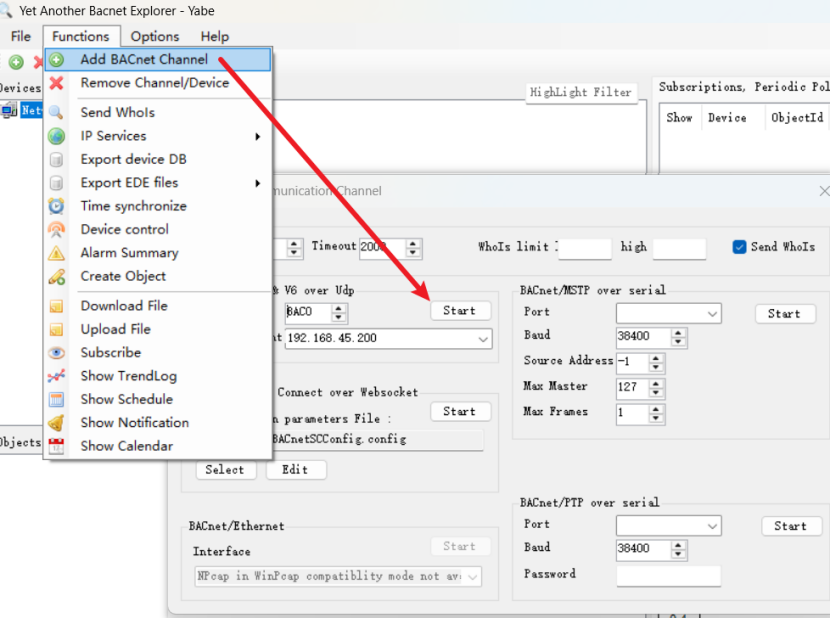
Task: Start the BACnet/PTP over serial channel
Action: (x=791, y=526)
